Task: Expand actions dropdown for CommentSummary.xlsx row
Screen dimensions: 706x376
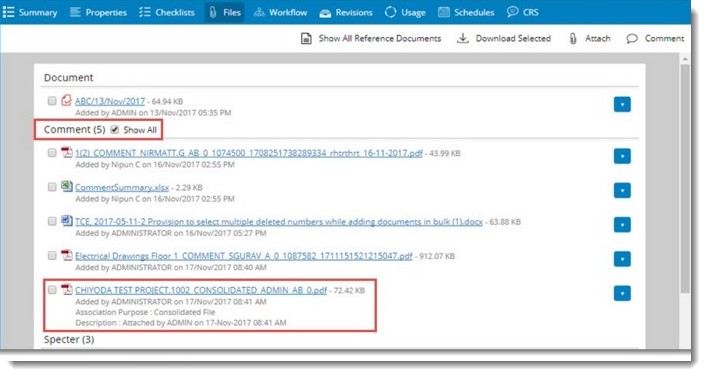Action: pyautogui.click(x=622, y=190)
